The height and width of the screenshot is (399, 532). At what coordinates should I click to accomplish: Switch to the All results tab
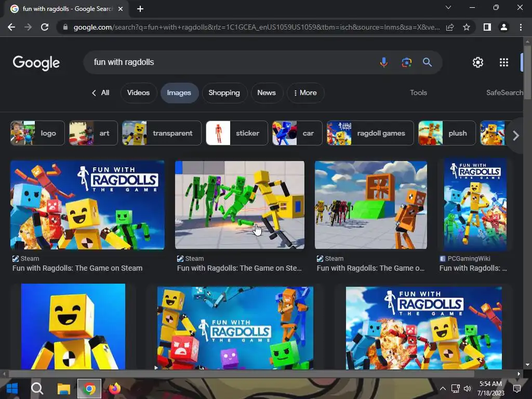tap(101, 92)
